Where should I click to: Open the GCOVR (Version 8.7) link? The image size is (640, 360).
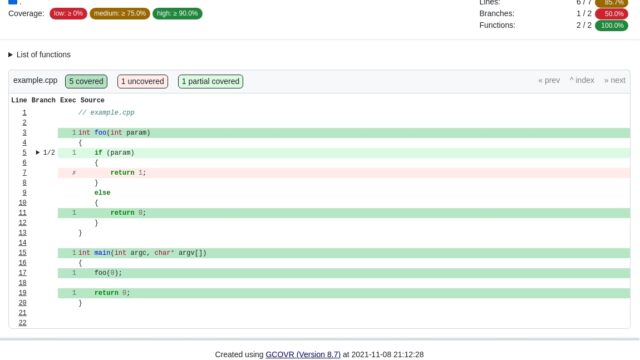tap(303, 354)
